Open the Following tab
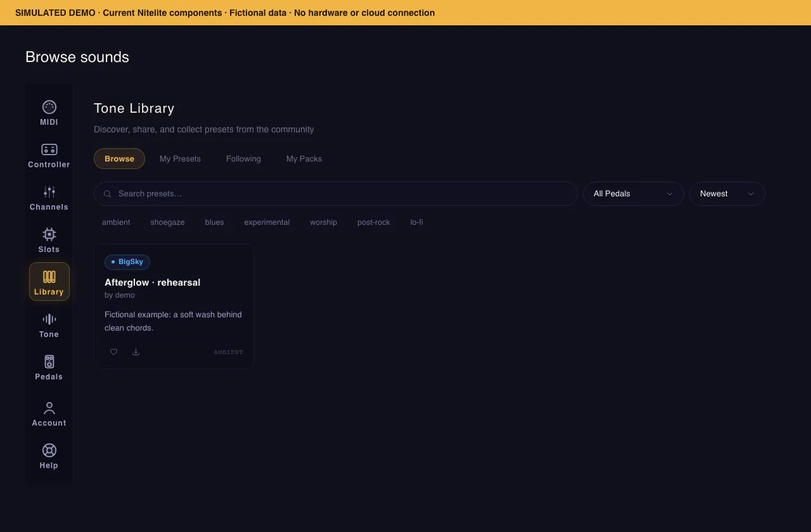The height and width of the screenshot is (532, 811). coord(243,159)
